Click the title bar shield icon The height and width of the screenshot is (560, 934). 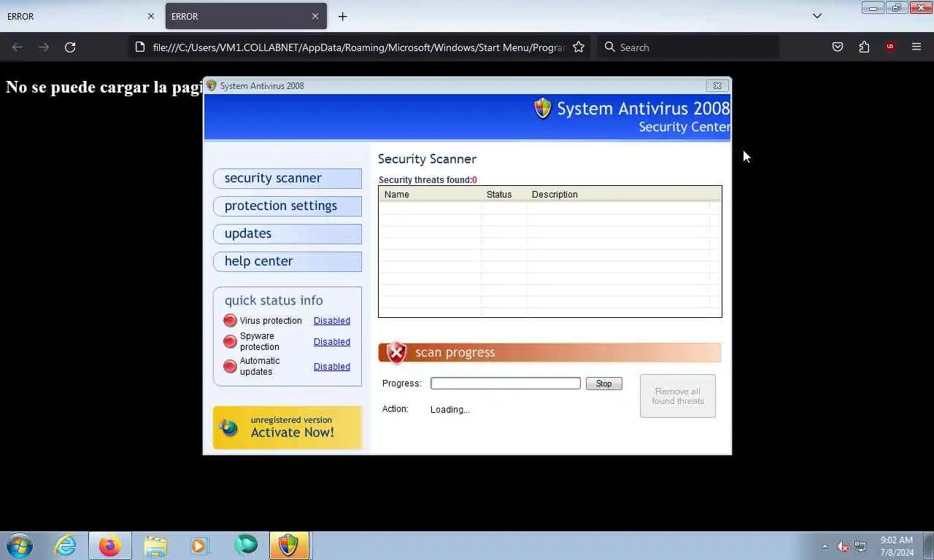coord(212,86)
